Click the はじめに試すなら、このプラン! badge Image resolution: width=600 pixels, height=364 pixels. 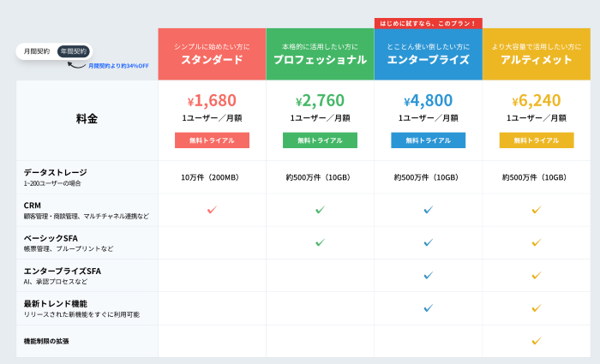pyautogui.click(x=428, y=23)
